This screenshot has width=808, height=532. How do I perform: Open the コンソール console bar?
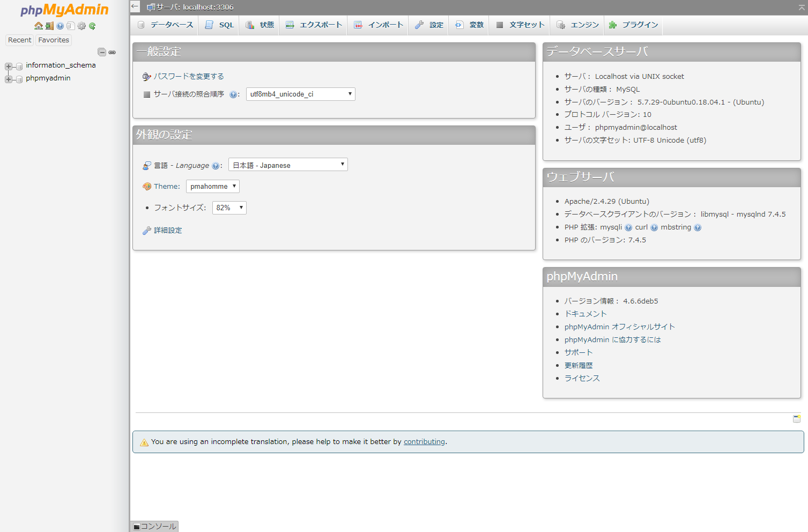coord(154,527)
